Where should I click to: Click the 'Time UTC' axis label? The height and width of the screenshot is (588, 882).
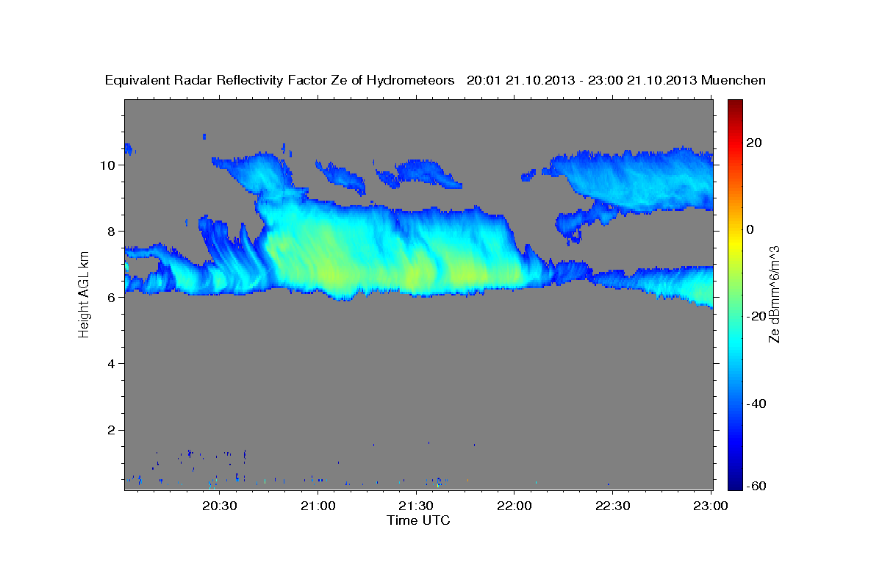tap(418, 520)
